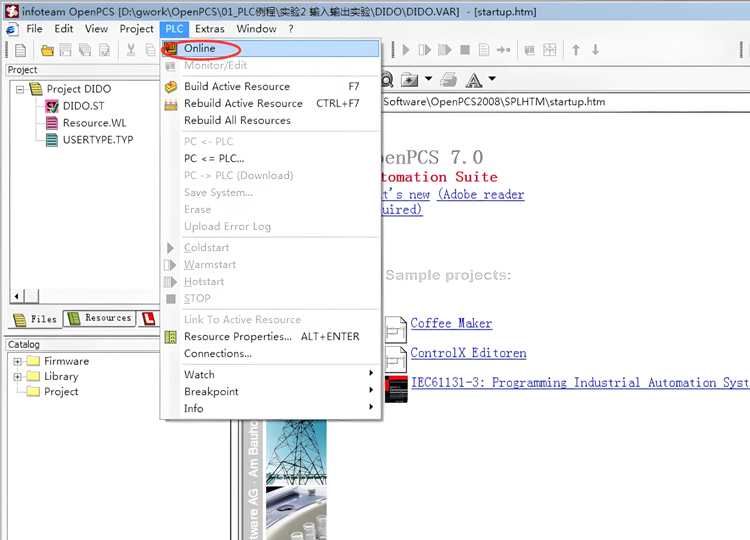
Task: Click the New file toolbar icon
Action: 20,50
